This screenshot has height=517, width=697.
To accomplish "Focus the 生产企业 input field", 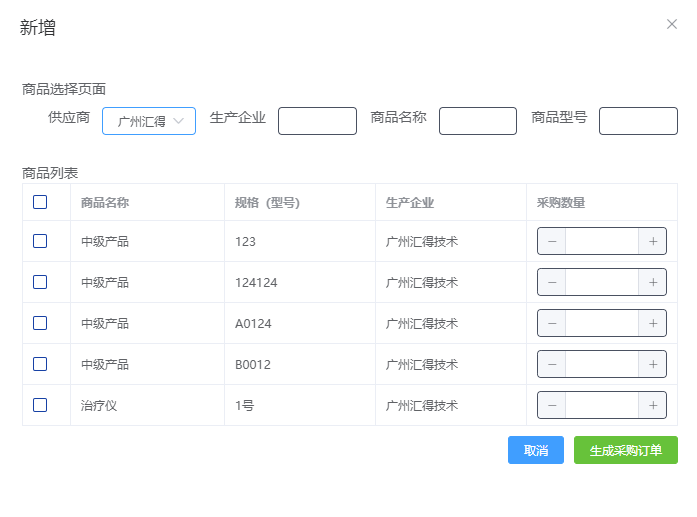I will click(317, 121).
